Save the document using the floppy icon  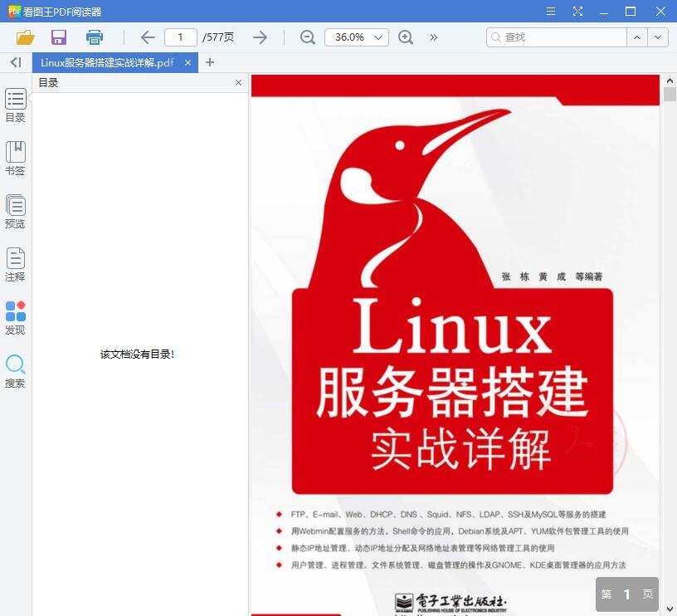click(59, 37)
